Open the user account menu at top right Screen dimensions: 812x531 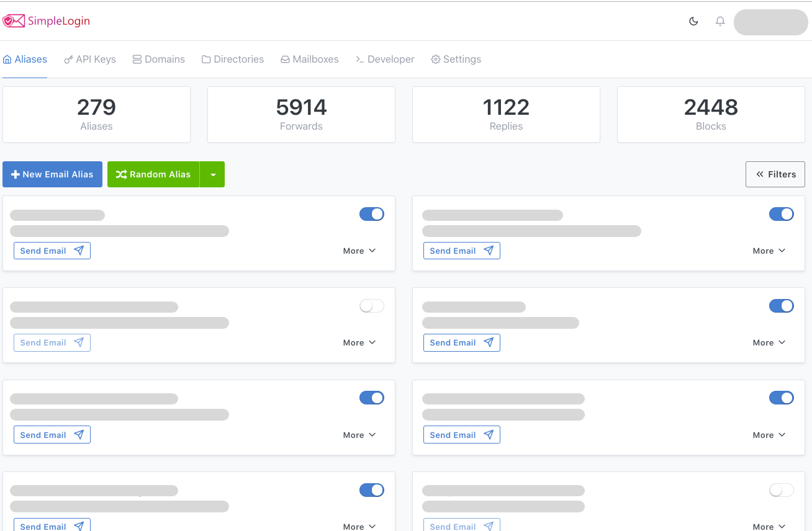770,22
